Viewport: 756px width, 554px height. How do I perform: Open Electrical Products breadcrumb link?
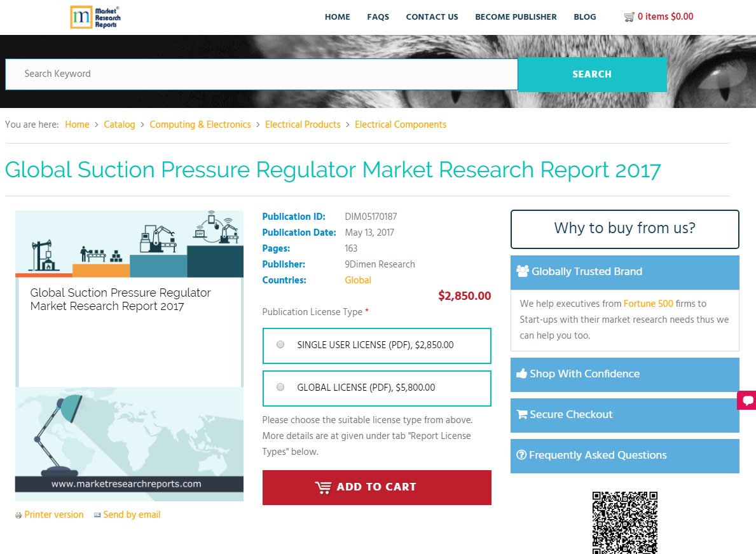pos(303,125)
